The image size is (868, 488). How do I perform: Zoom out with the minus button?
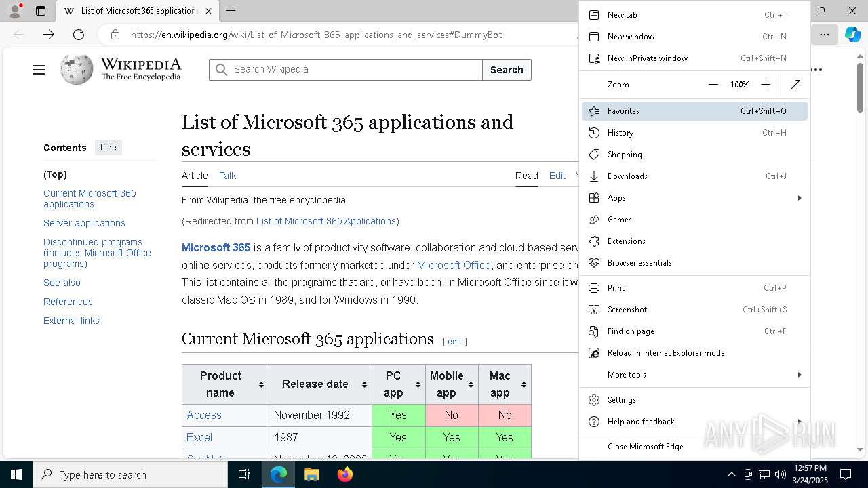click(713, 85)
